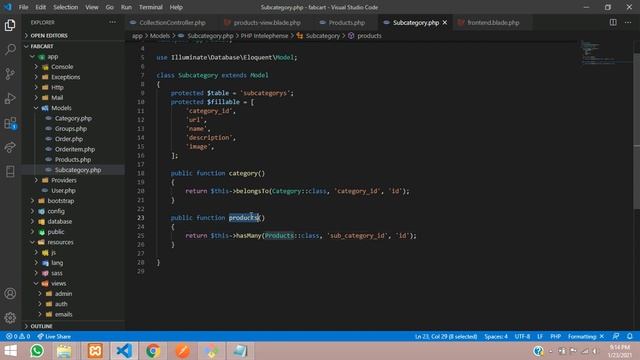Click the code minimap
Screen dimensions: 640x360
click(606, 53)
